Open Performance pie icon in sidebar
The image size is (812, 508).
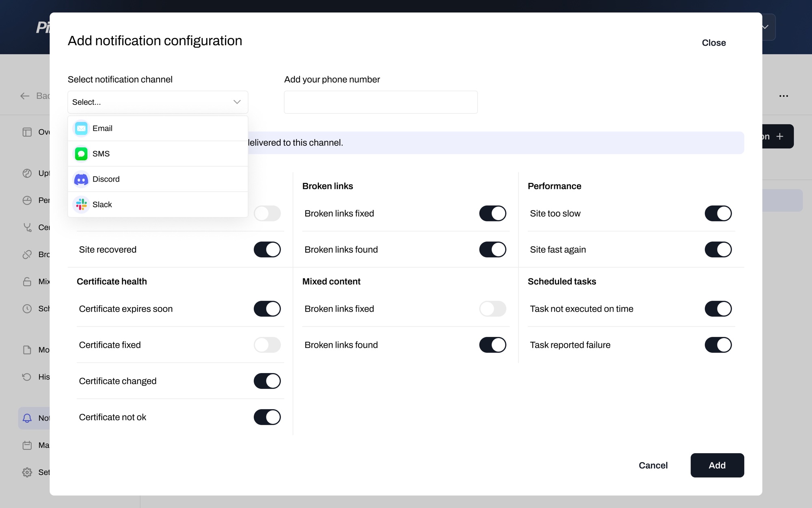click(27, 200)
